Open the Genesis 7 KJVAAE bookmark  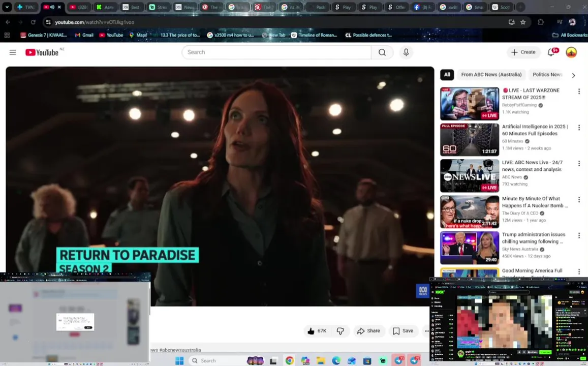(44, 35)
